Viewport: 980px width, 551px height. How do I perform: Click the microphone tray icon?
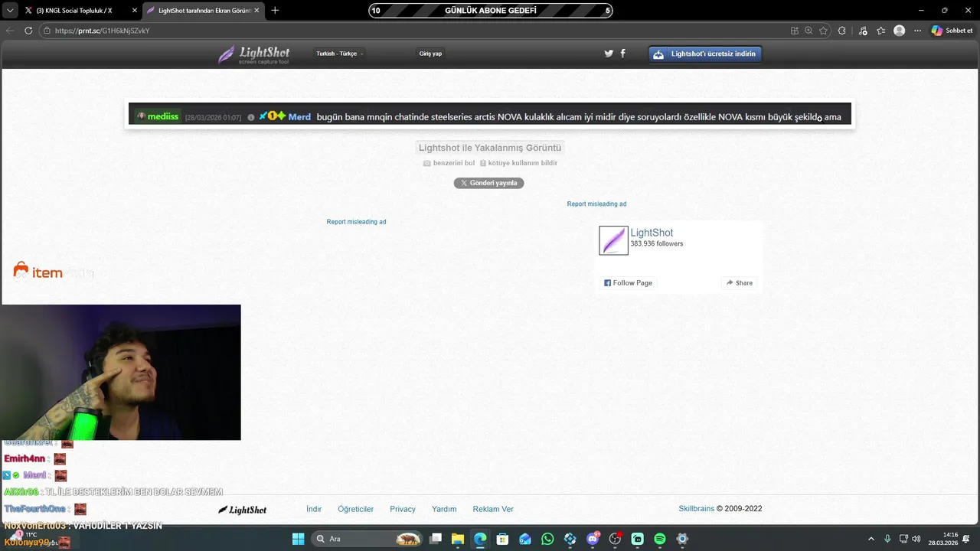887,539
